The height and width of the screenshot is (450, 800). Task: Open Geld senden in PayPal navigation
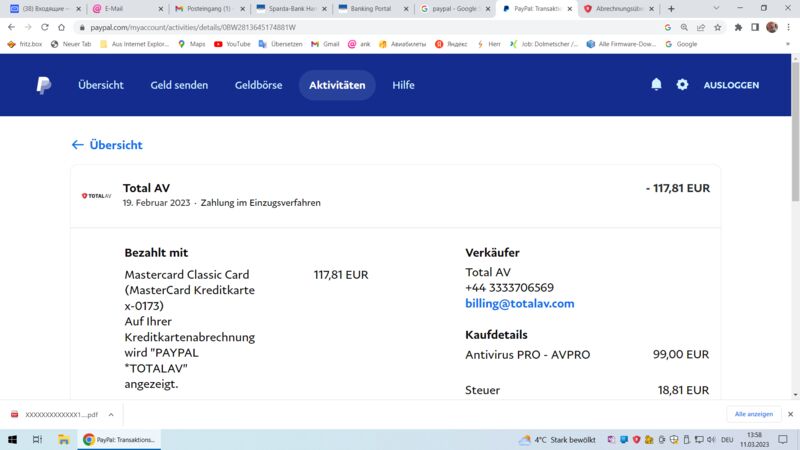pos(179,85)
